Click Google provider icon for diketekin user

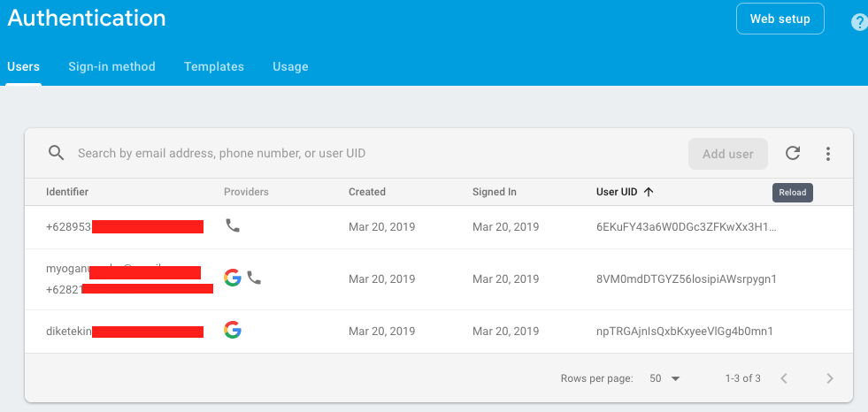pos(233,331)
